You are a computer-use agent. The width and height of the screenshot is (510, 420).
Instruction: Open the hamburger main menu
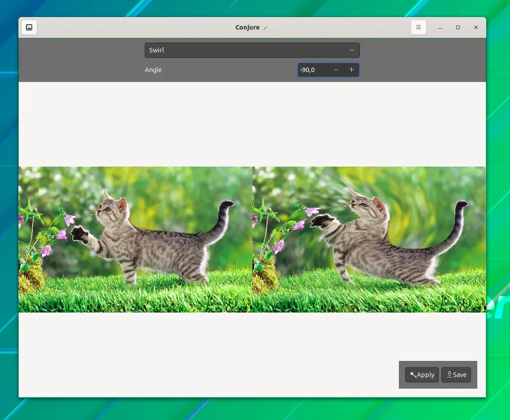click(x=418, y=27)
